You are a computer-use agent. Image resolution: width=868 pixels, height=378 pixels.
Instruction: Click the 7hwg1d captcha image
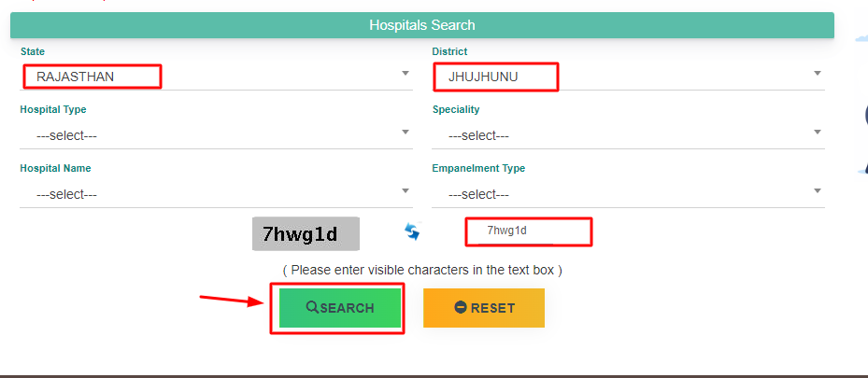coord(306,233)
